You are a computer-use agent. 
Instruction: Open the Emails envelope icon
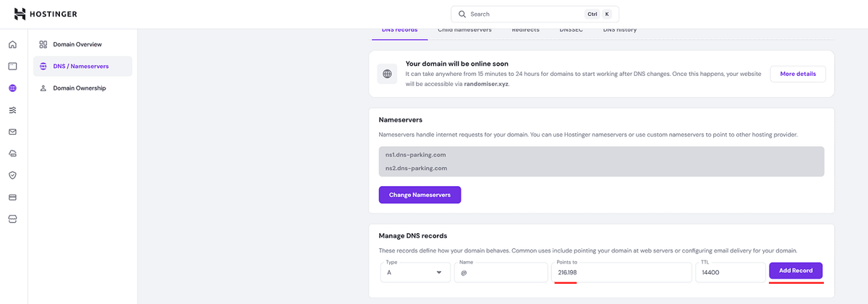pyautogui.click(x=12, y=132)
